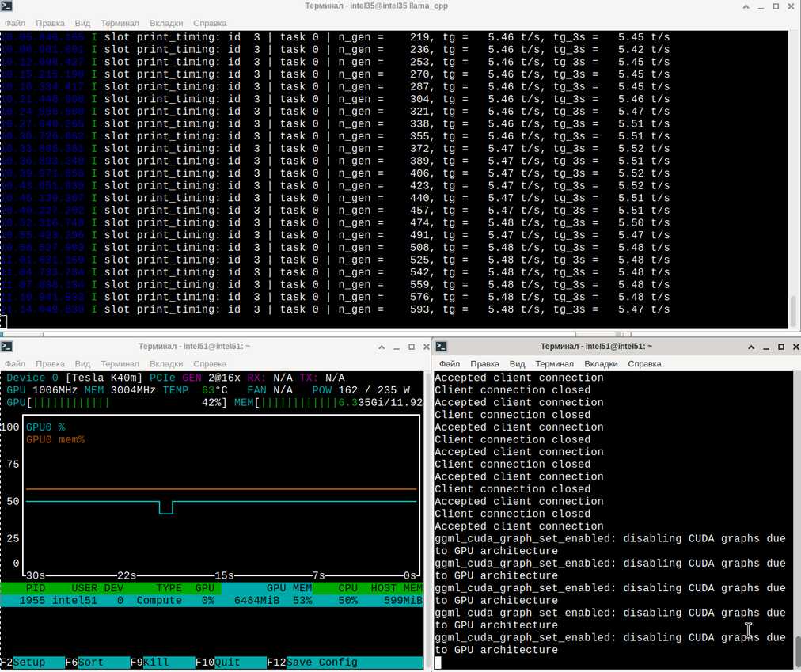
Task: Click the 'GPU0 mem%' legend label in graph
Action: click(55, 439)
